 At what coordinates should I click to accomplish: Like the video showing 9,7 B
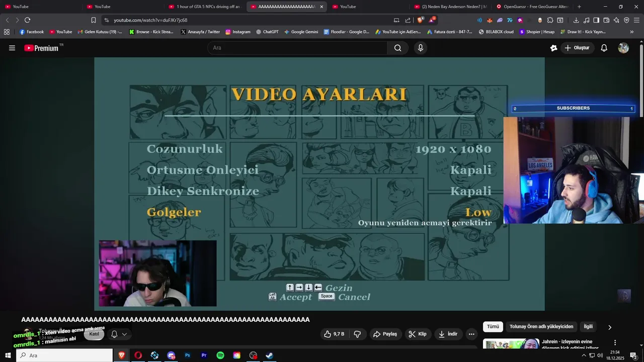334,334
